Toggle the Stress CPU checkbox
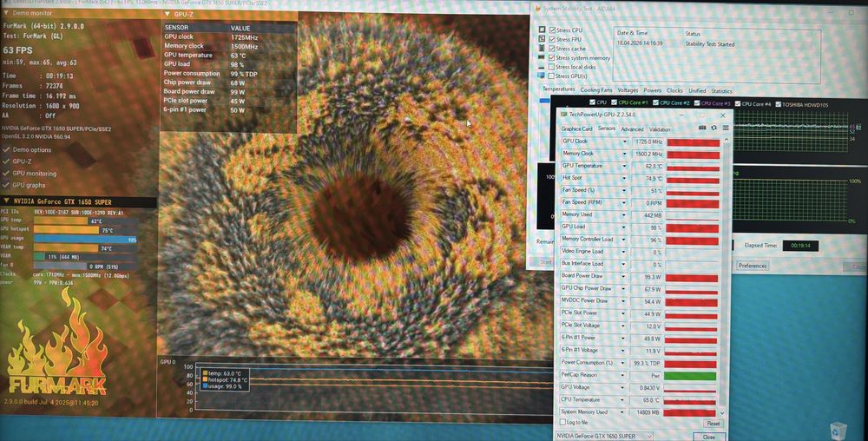Image resolution: width=868 pixels, height=441 pixels. point(552,30)
